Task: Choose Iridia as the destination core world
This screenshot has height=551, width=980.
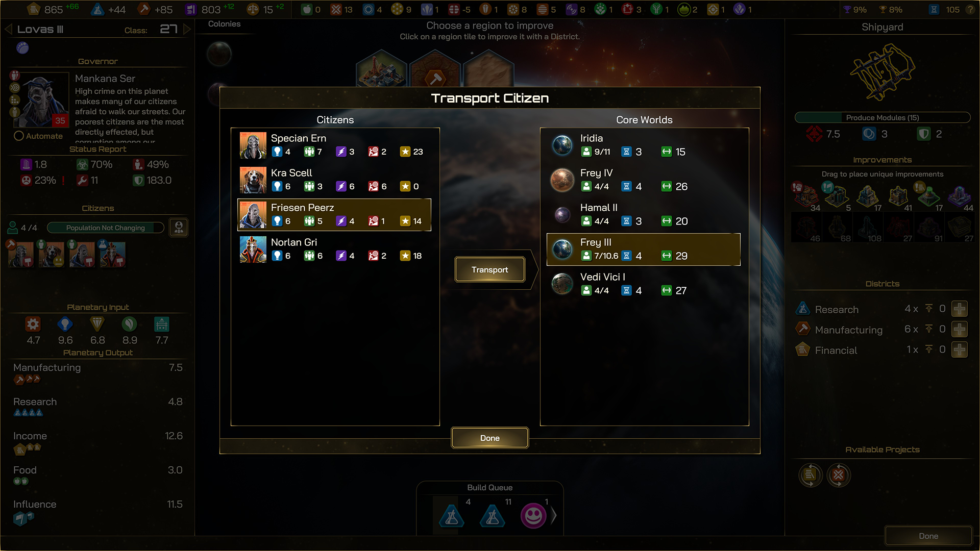Action: tap(644, 145)
